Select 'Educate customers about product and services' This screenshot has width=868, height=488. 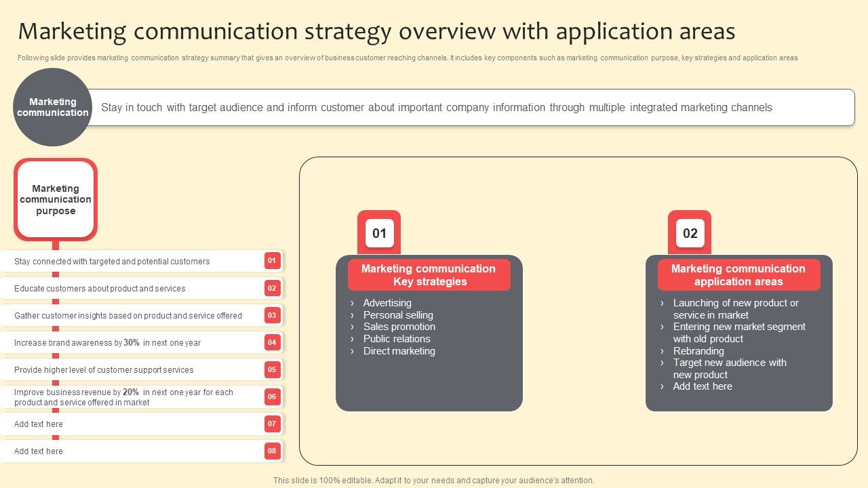[x=100, y=289]
